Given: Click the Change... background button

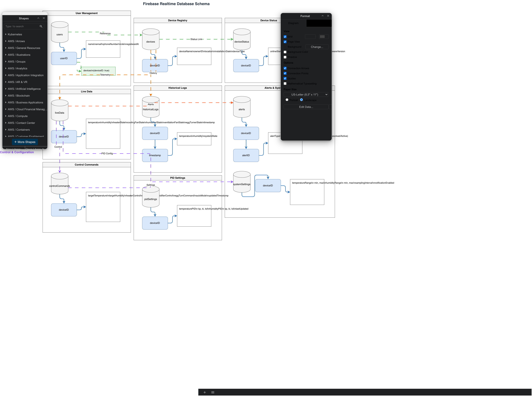Looking at the screenshot, I should [317, 47].
